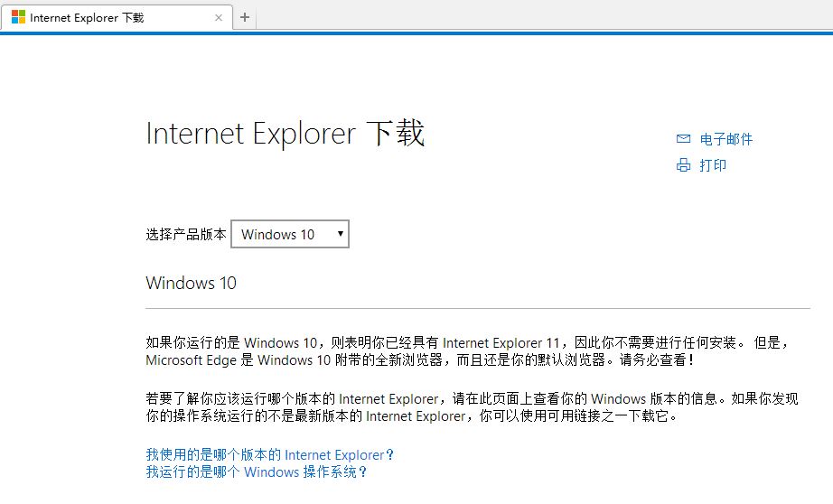833x504 pixels.
Task: Click the envelope icon next to 电子邮件
Action: [683, 139]
